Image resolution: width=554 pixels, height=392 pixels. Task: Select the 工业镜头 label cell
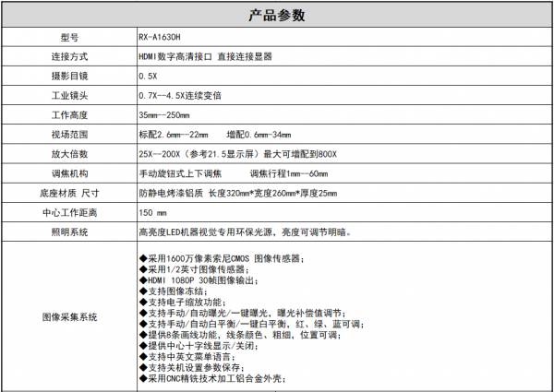click(x=69, y=96)
